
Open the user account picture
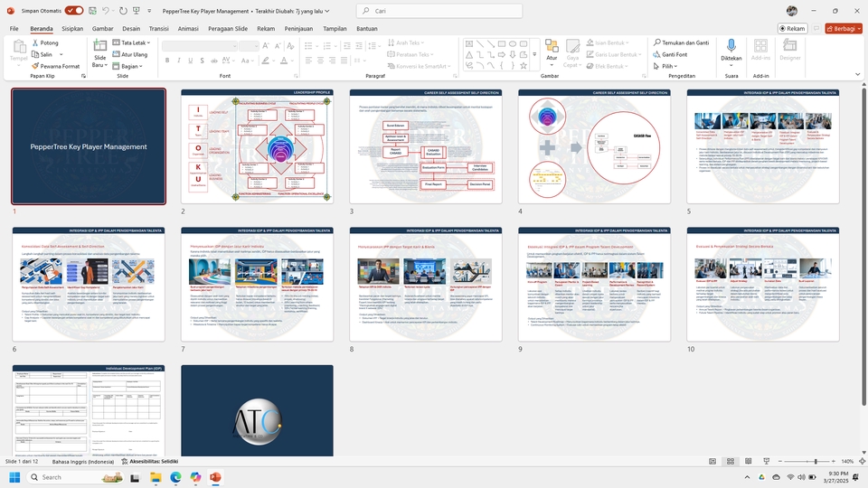tap(792, 11)
